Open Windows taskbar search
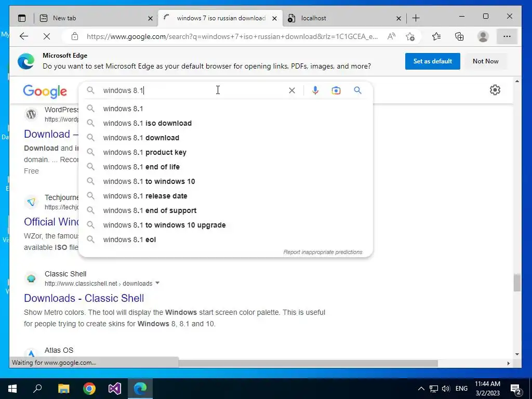 click(37, 389)
